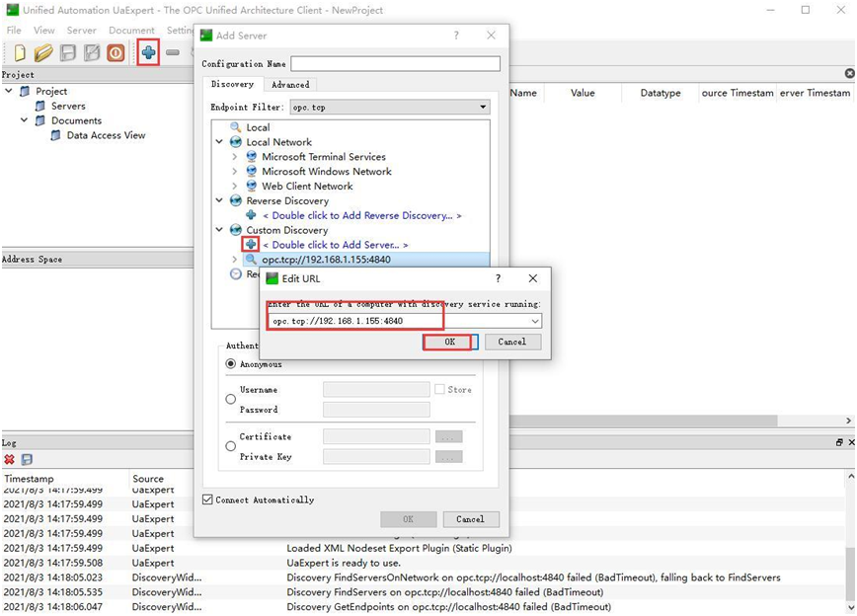Click the save log icon
This screenshot has width=857, height=616.
pos(27,460)
